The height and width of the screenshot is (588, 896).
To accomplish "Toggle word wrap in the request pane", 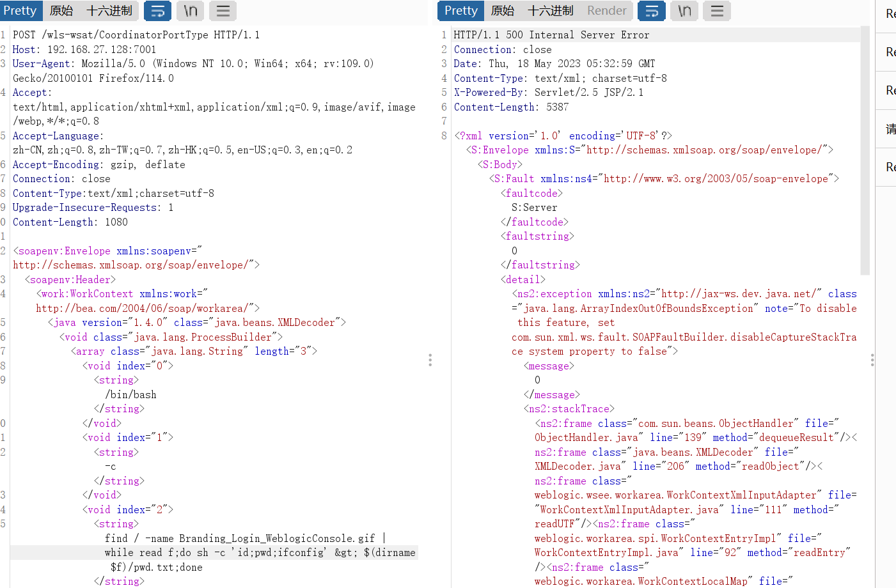I will [x=157, y=11].
